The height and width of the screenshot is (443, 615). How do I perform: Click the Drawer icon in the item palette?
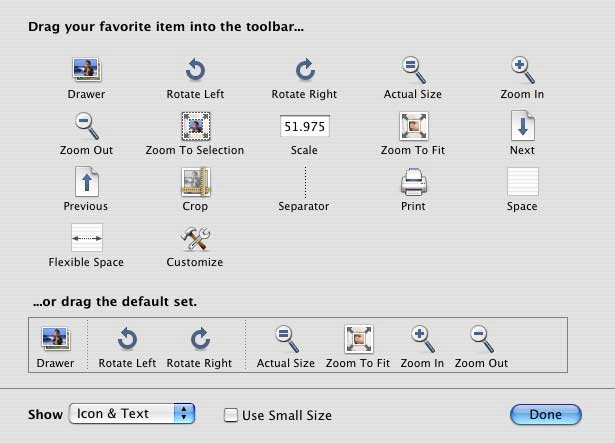86,70
